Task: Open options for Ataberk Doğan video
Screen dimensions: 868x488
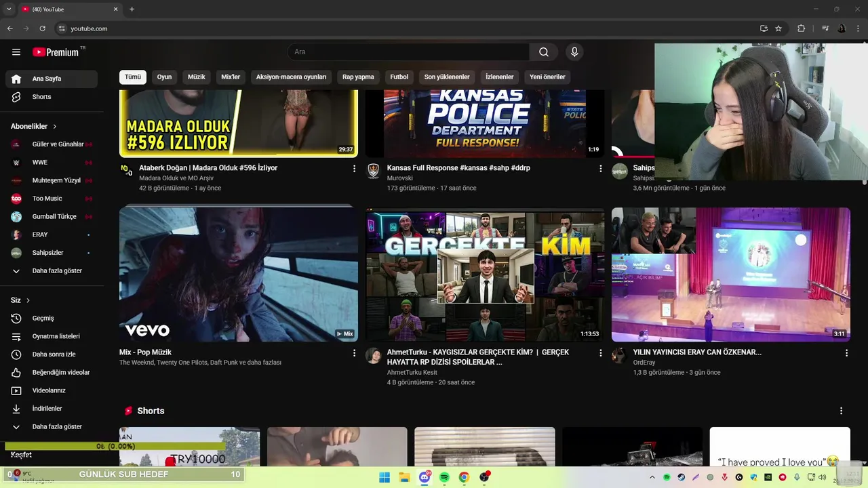Action: tap(354, 168)
